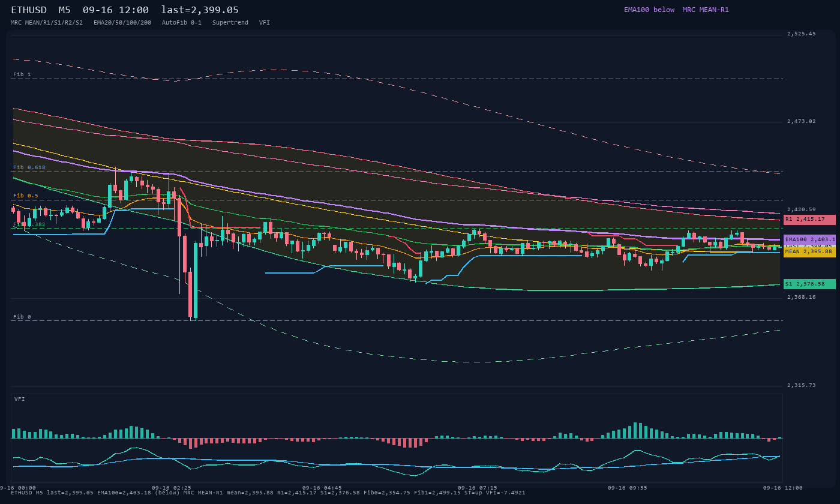This screenshot has height=504, width=840.
Task: Click the 09-16 04:45 time axis label
Action: (x=322, y=488)
